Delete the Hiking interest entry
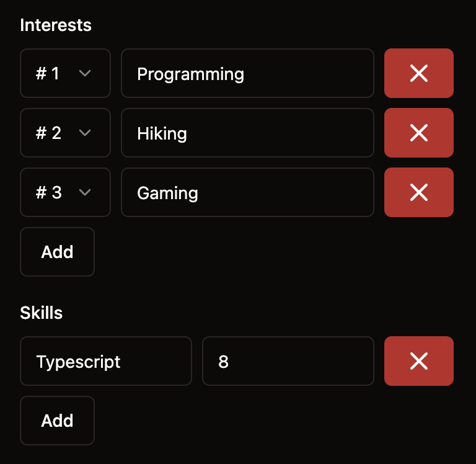 418,133
